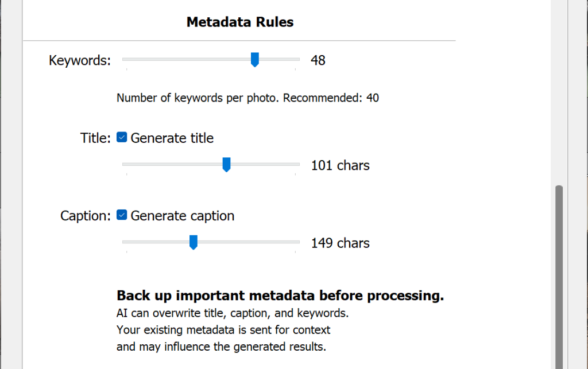Click caption length track right of handle

pyautogui.click(x=247, y=242)
